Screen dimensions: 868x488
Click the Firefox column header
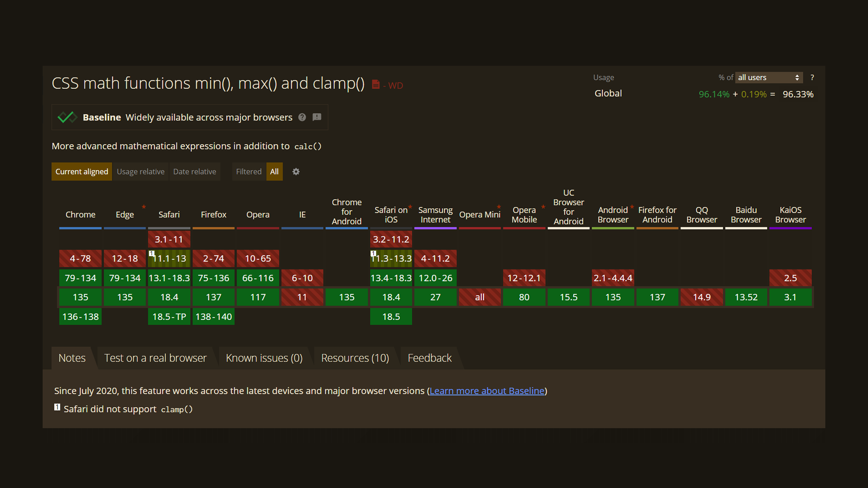click(x=213, y=214)
